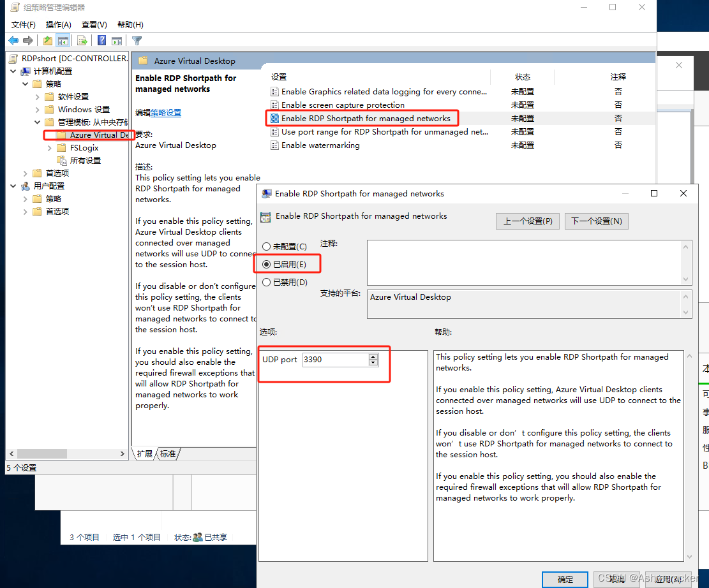Open the 文件(F) menu

(24, 25)
